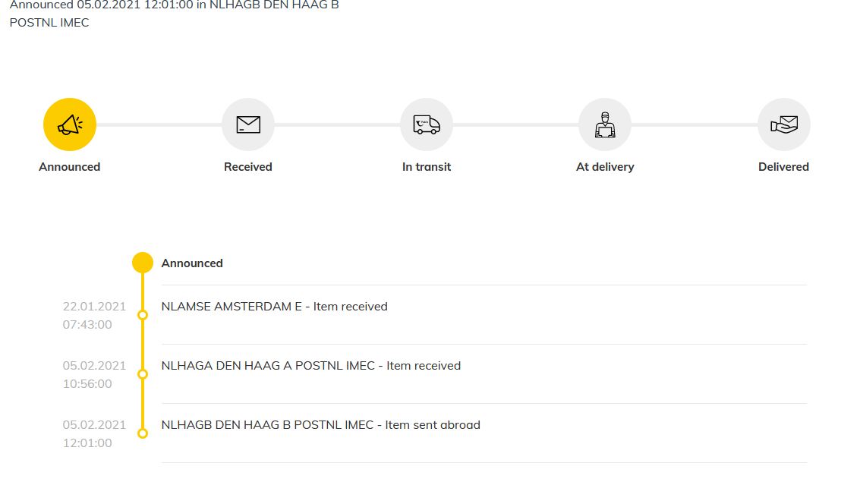
Task: Click the In transit truck icon
Action: [427, 124]
